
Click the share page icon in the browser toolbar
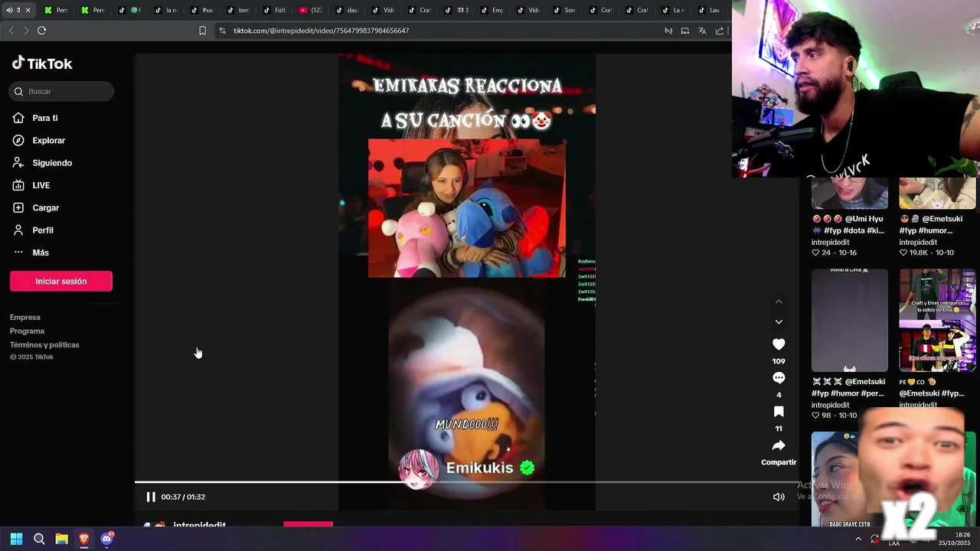[720, 31]
